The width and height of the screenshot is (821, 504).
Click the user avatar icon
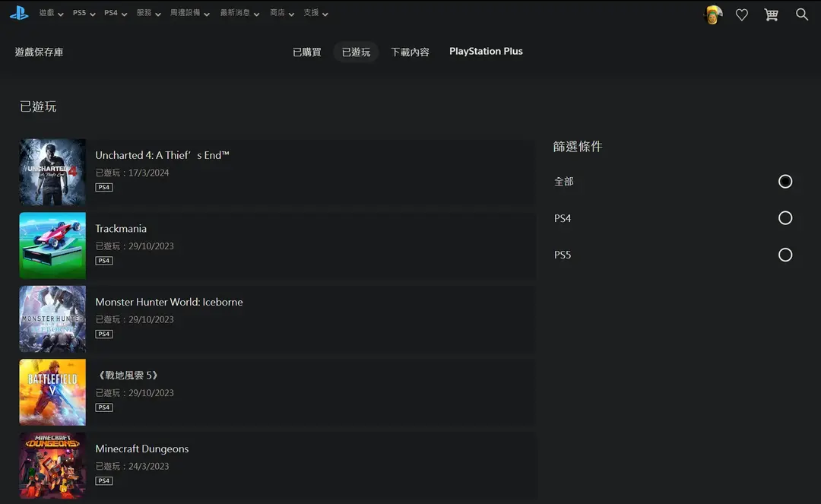[712, 14]
